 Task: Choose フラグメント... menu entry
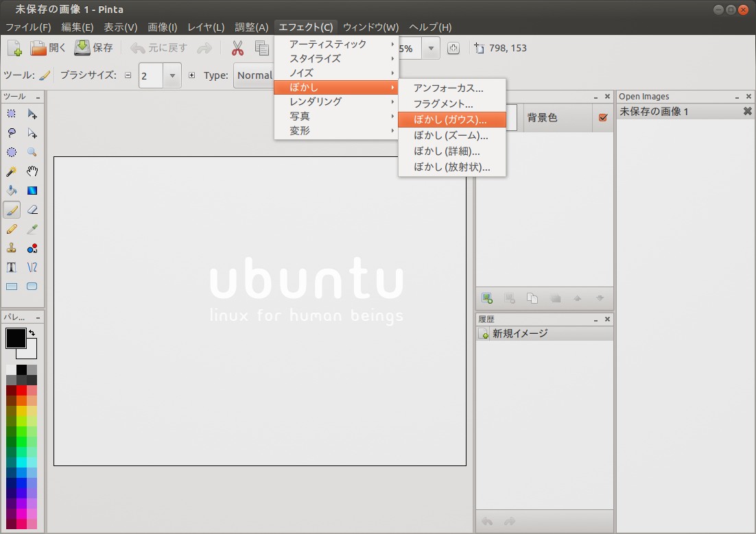[x=452, y=104]
